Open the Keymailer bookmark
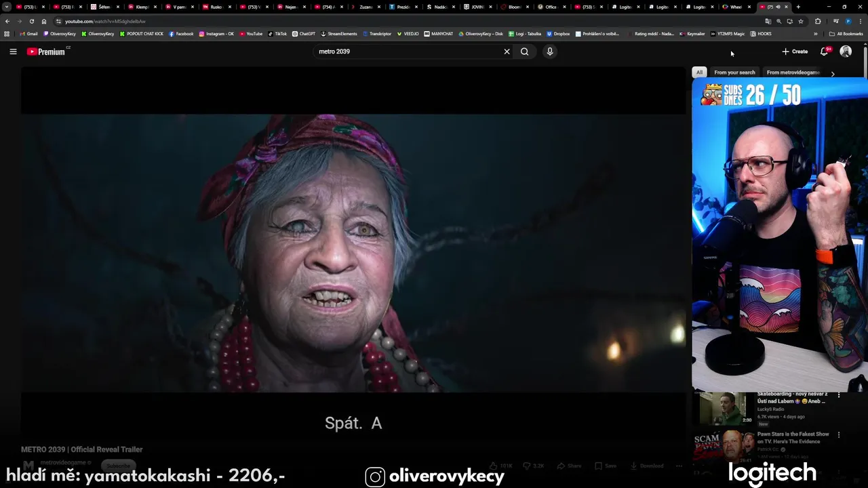 (692, 34)
